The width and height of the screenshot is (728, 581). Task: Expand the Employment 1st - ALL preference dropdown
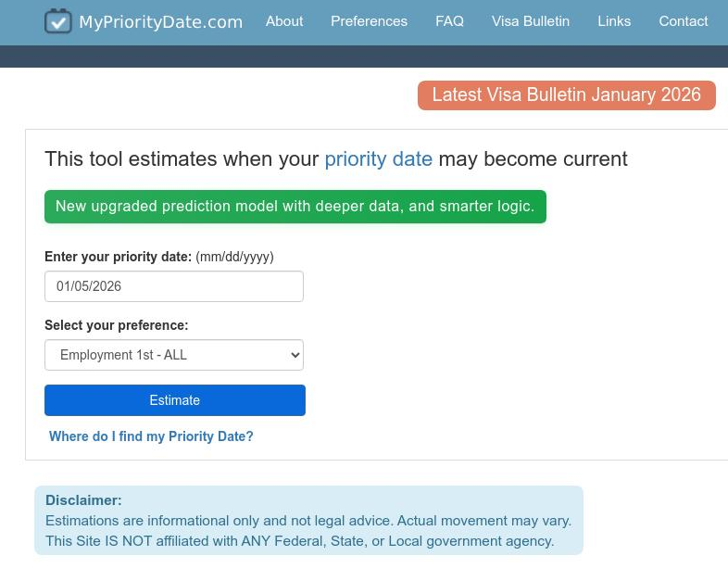[x=174, y=355]
